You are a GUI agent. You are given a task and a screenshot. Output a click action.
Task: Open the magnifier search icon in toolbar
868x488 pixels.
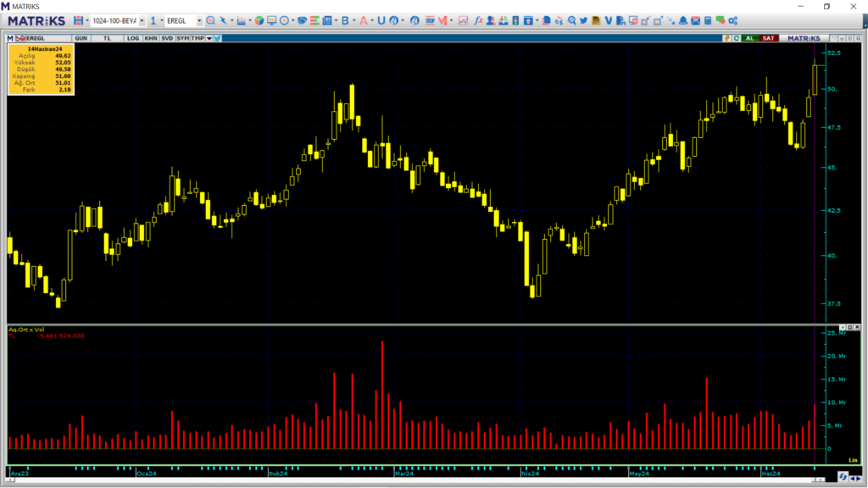click(211, 20)
